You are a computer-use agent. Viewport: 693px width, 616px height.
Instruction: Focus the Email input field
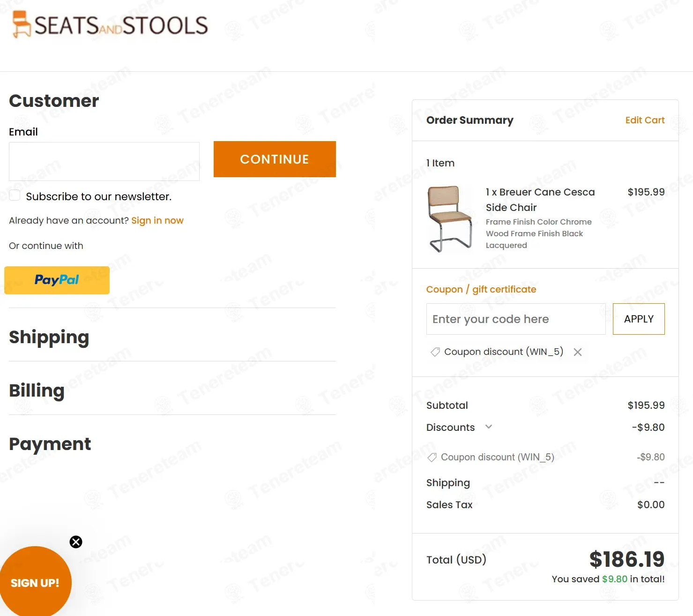tap(104, 161)
